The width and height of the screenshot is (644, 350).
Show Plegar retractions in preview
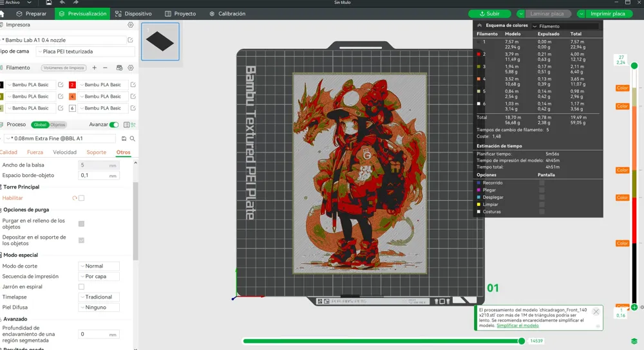(542, 190)
